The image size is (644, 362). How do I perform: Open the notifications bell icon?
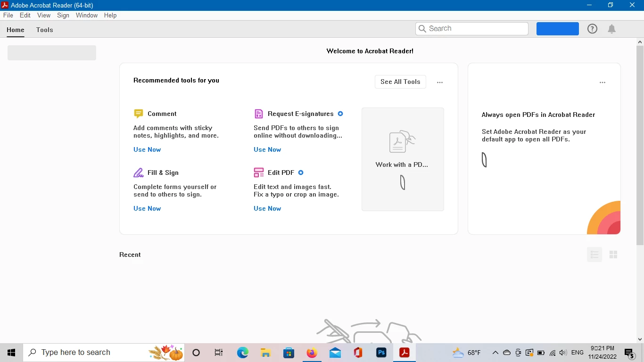[x=612, y=29]
